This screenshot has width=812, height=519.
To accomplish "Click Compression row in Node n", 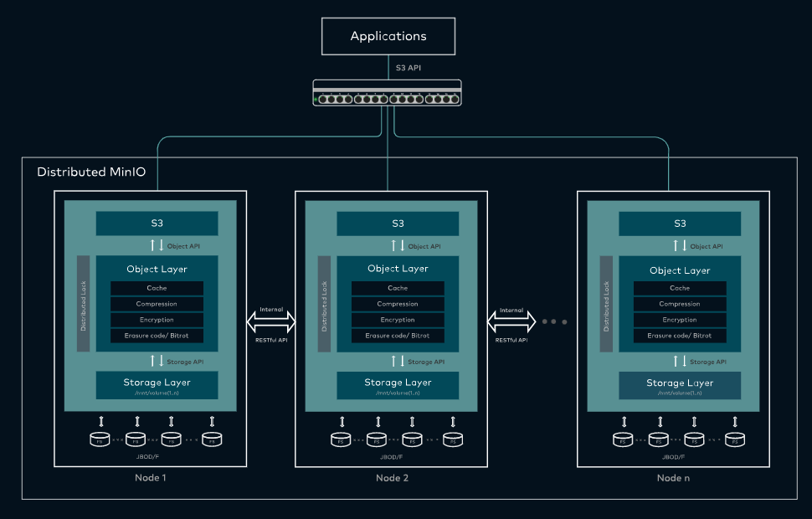I will coord(680,304).
